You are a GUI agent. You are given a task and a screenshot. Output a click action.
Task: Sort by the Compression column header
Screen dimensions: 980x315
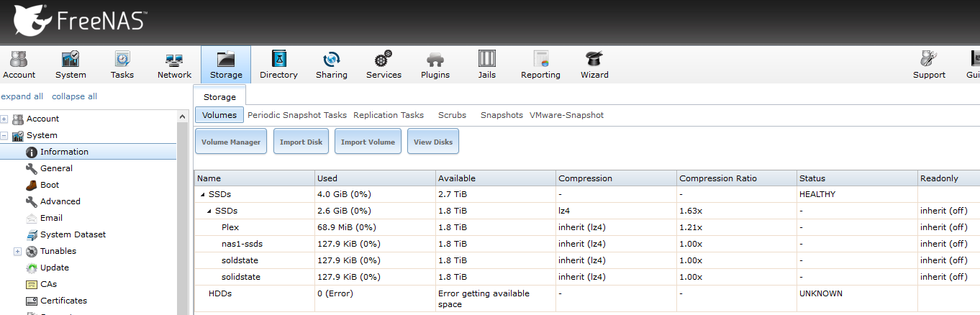pos(617,178)
